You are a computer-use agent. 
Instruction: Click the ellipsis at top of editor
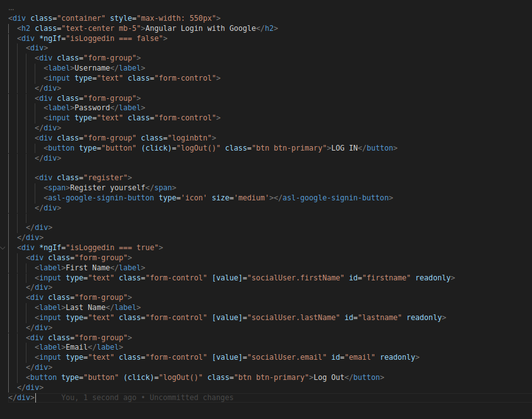pos(11,9)
